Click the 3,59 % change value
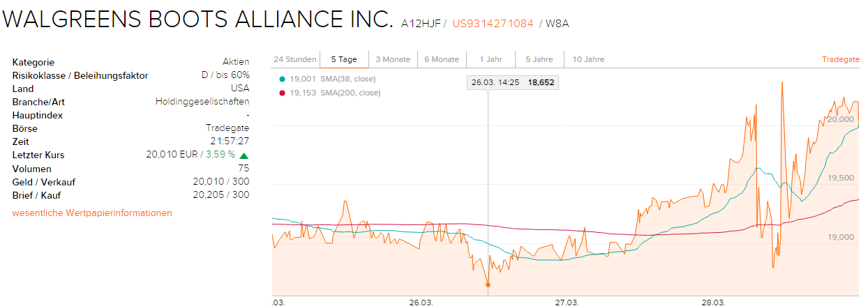The width and height of the screenshot is (868, 306). [x=220, y=155]
